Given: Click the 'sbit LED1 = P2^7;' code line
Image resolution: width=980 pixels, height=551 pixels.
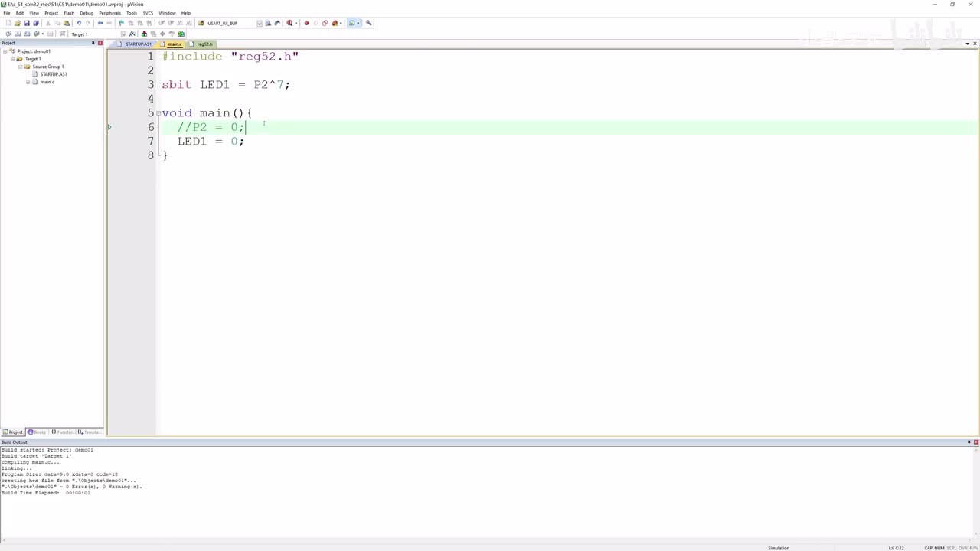Looking at the screenshot, I should (x=226, y=85).
